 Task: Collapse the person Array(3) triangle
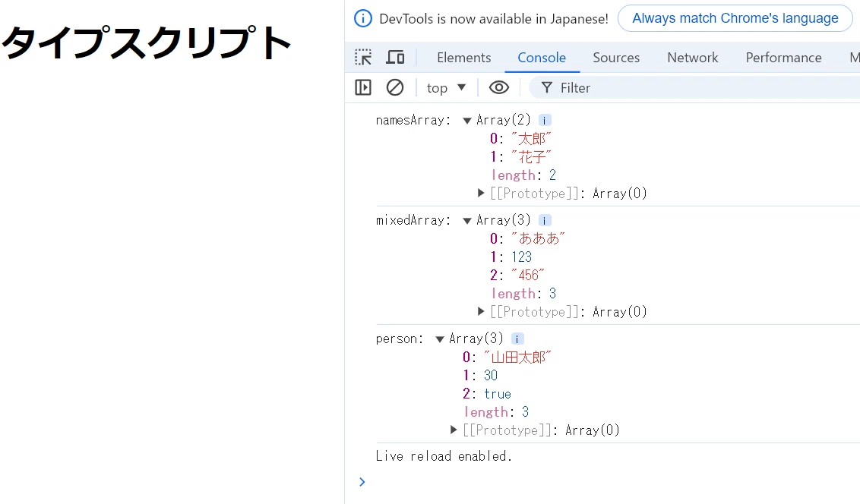click(x=440, y=339)
